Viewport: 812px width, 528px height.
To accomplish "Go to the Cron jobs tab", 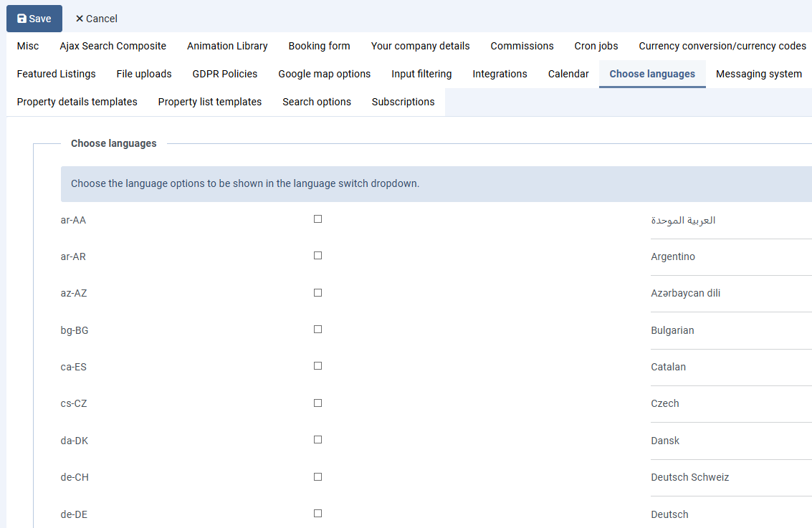I will coord(596,46).
